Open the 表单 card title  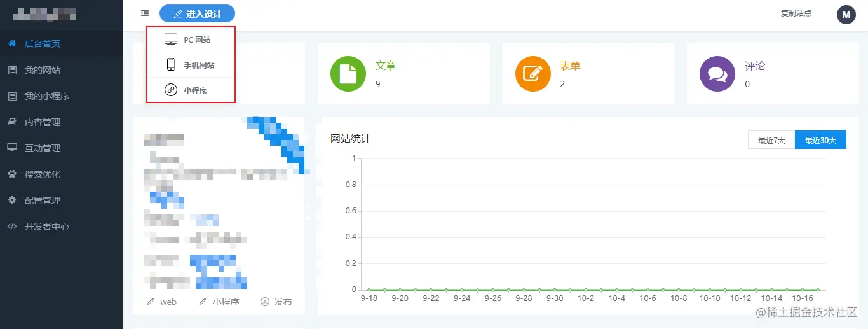click(570, 66)
